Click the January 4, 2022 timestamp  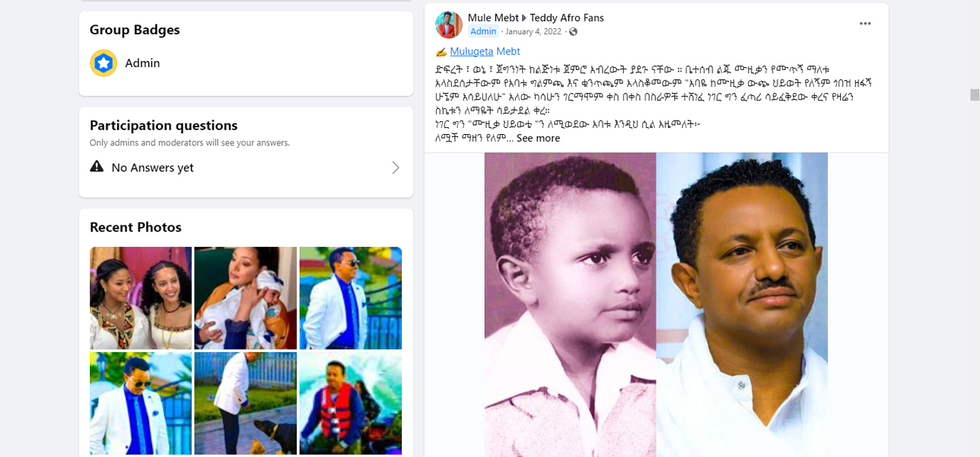coord(533,31)
